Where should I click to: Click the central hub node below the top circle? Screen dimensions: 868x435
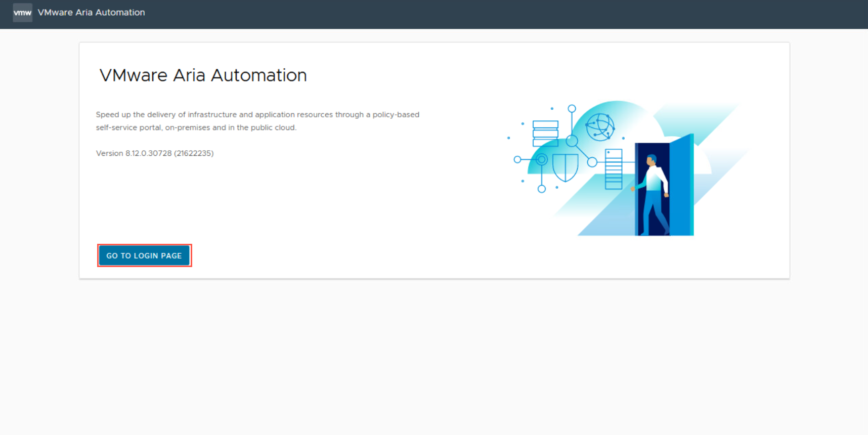coord(572,141)
